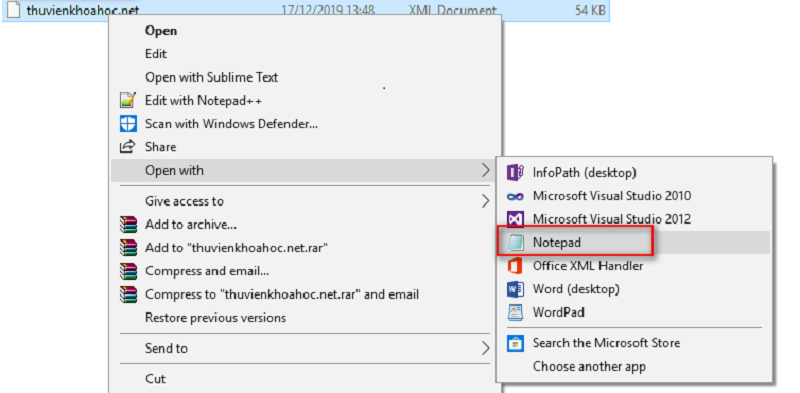This screenshot has height=393, width=800.
Task: Select Open with Sublime Text
Action: (x=306, y=77)
